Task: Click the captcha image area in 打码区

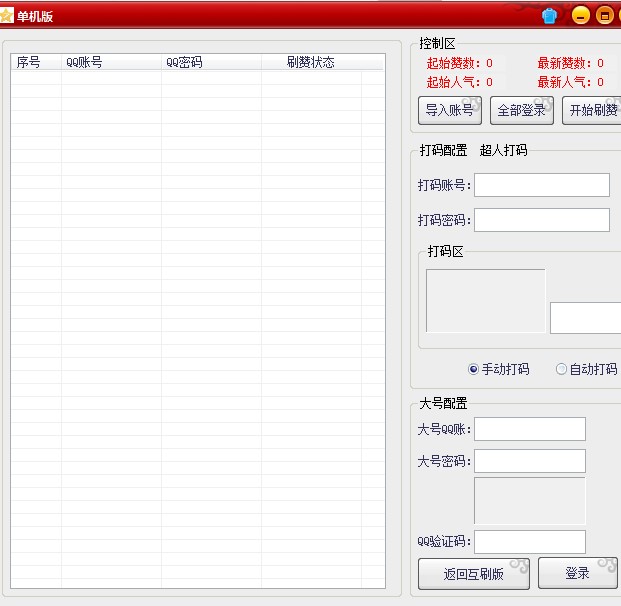Action: pyautogui.click(x=486, y=301)
